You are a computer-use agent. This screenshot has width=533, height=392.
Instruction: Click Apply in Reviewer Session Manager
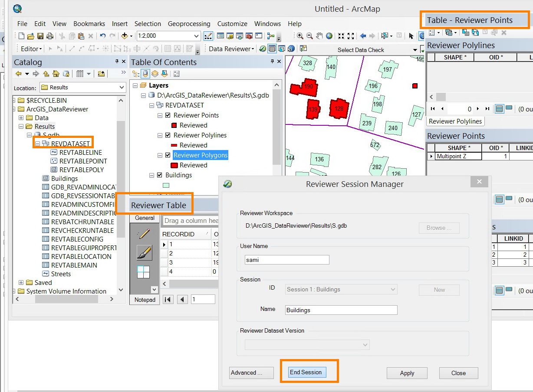pos(407,373)
